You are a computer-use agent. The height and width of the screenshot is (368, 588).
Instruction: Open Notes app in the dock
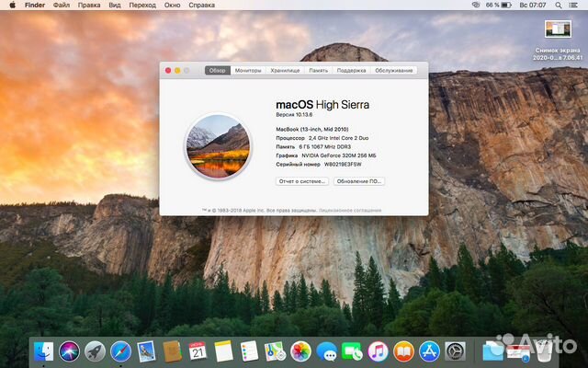pos(224,351)
